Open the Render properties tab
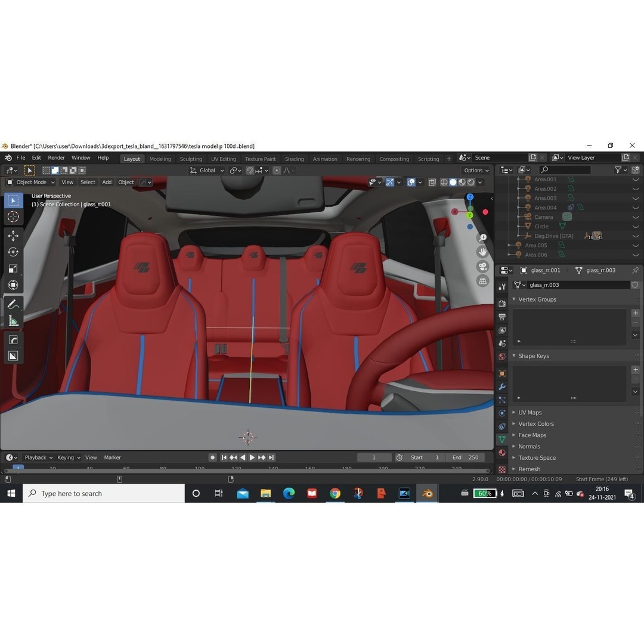Image resolution: width=644 pixels, height=644 pixels. coord(502,304)
